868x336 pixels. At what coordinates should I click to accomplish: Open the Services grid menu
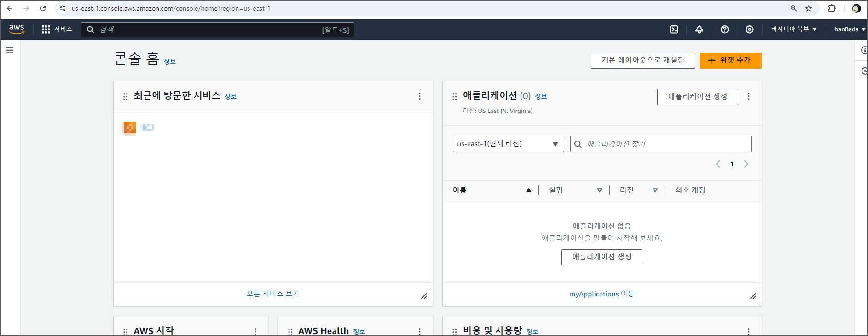point(46,29)
